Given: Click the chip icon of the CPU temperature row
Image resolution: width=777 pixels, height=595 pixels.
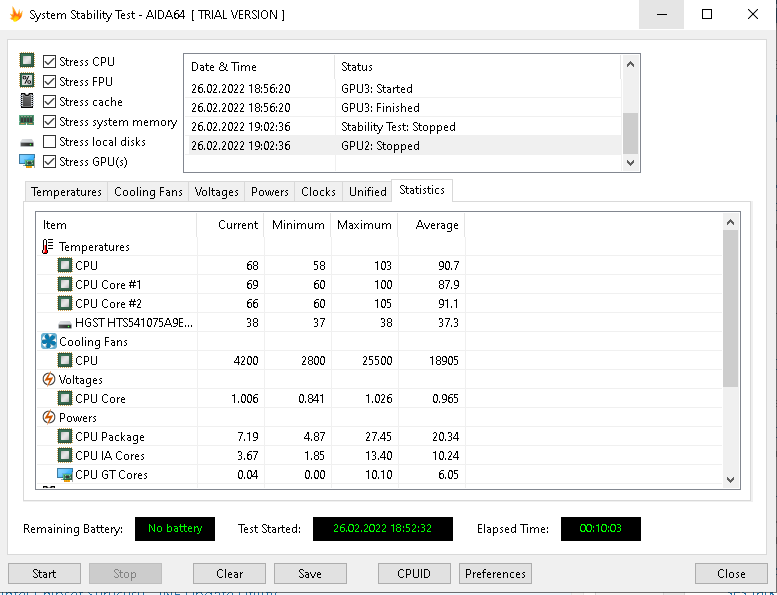Looking at the screenshot, I should 65,266.
